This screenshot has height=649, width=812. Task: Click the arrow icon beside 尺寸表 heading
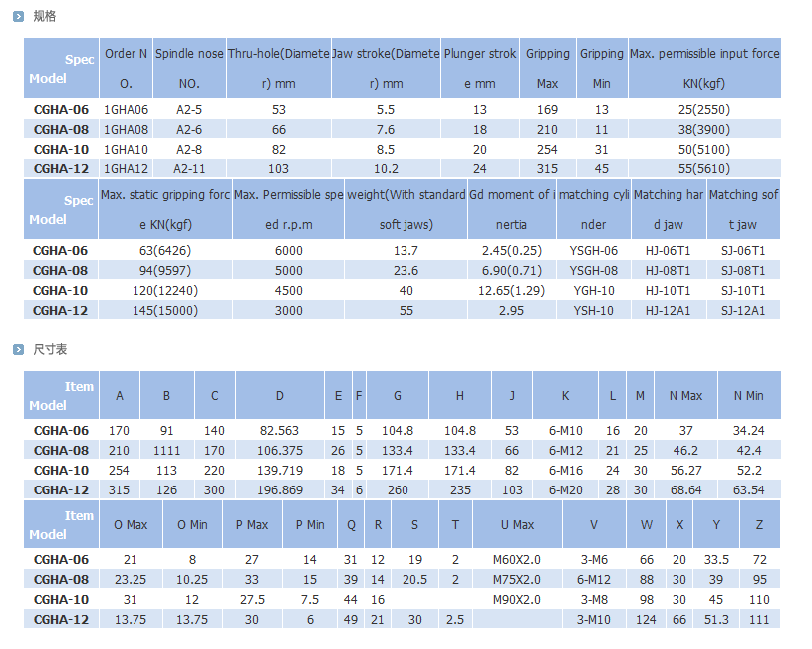pyautogui.click(x=19, y=349)
